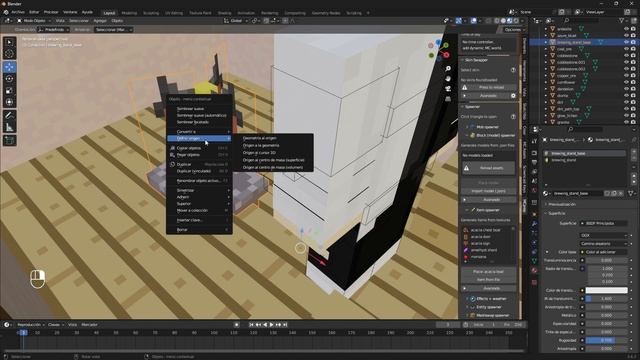Image resolution: width=640 pixels, height=360 pixels.
Task: Open the Modifiers wrench properties tab
Action: coord(534,223)
